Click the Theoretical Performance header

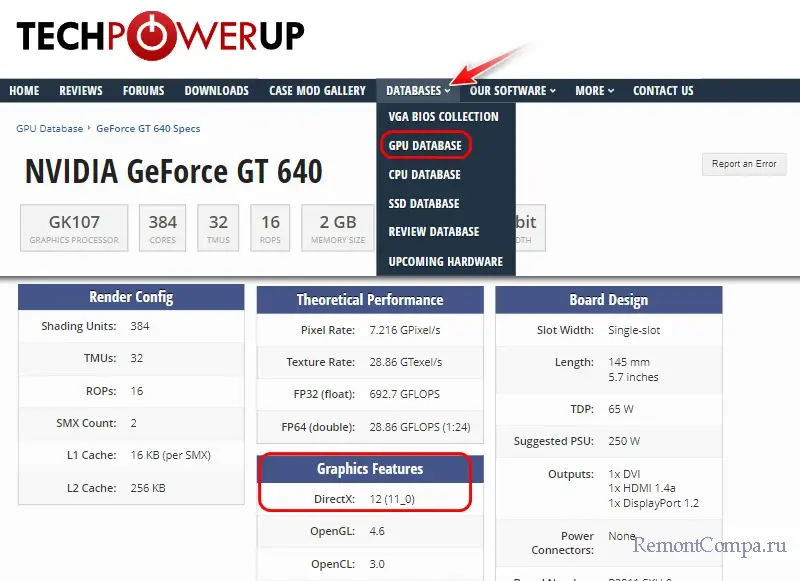click(x=370, y=299)
